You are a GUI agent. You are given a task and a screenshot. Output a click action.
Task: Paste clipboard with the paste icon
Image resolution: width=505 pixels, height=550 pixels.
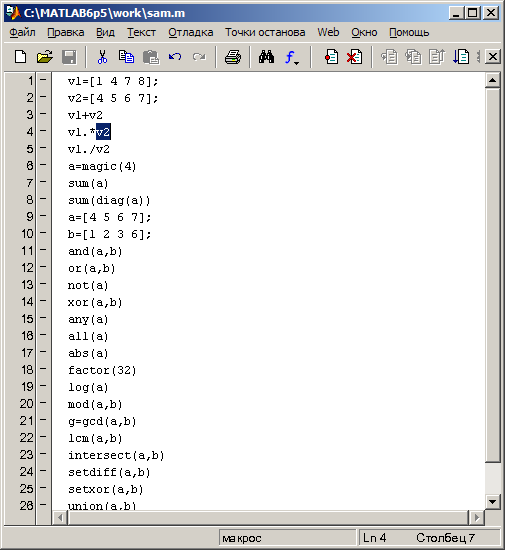[x=151, y=57]
